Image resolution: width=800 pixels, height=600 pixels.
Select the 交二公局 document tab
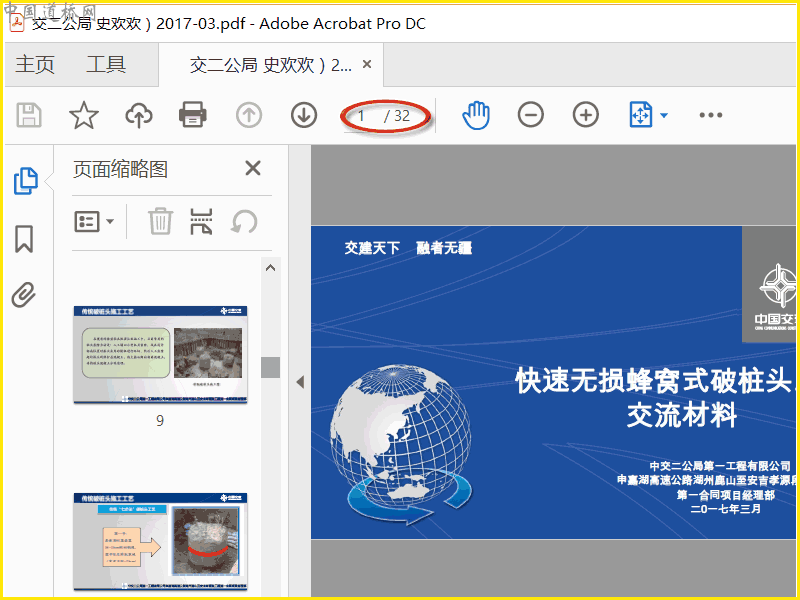tap(271, 65)
